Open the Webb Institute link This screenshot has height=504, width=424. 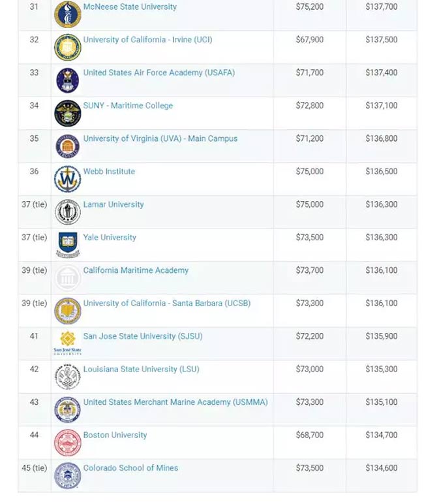(x=109, y=171)
